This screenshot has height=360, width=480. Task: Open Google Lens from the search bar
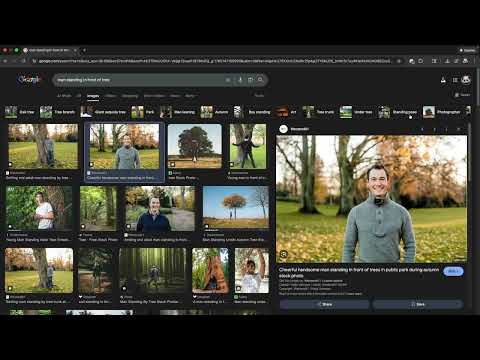pyautogui.click(x=250, y=80)
